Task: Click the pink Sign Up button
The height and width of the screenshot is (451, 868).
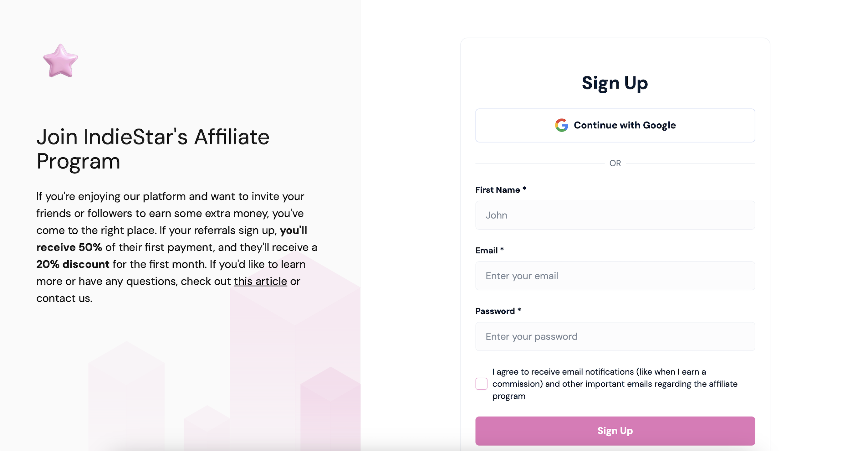Action: [615, 431]
